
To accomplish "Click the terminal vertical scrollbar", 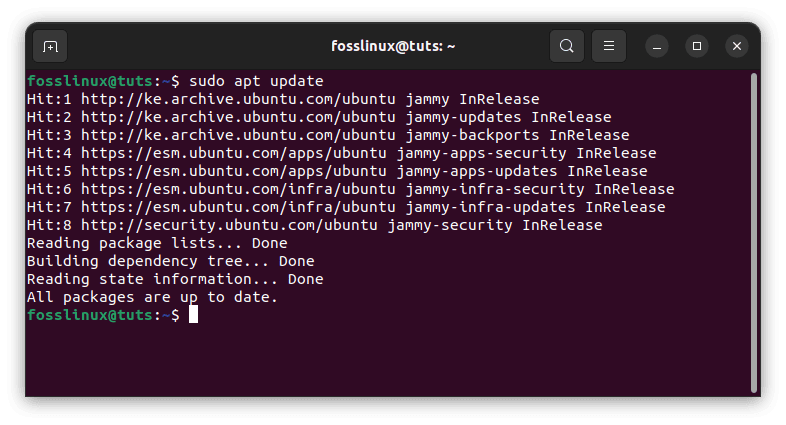I will point(753,230).
